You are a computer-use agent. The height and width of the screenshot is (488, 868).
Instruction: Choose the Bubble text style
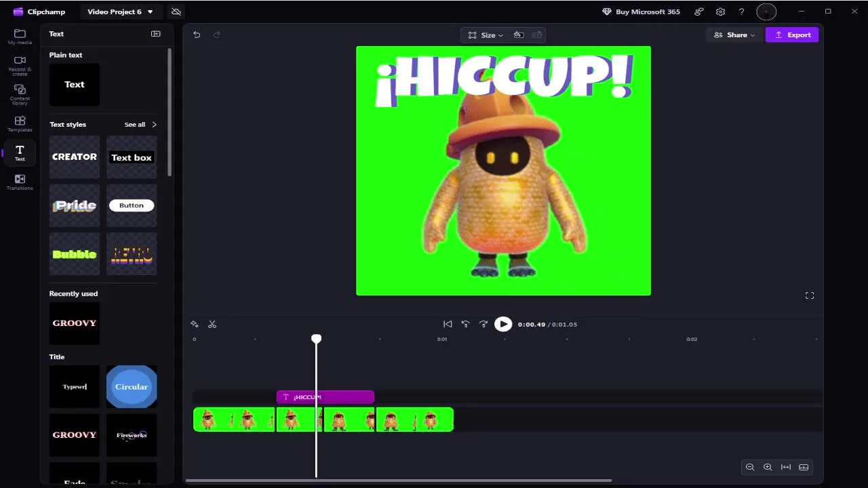[x=75, y=254]
